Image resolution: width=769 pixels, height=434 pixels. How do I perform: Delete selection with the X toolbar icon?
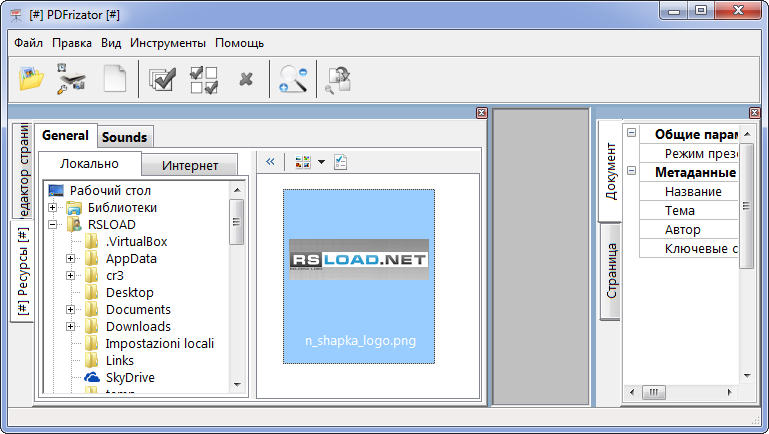point(246,79)
